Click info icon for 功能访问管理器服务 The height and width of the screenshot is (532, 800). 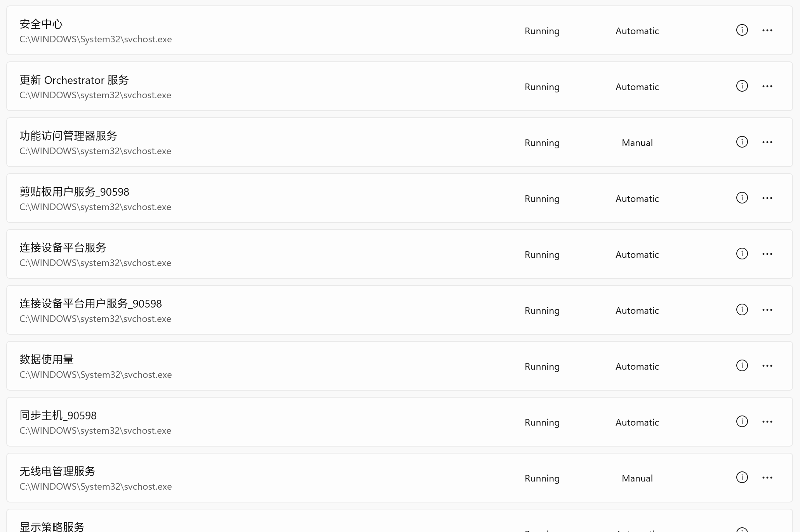point(742,142)
